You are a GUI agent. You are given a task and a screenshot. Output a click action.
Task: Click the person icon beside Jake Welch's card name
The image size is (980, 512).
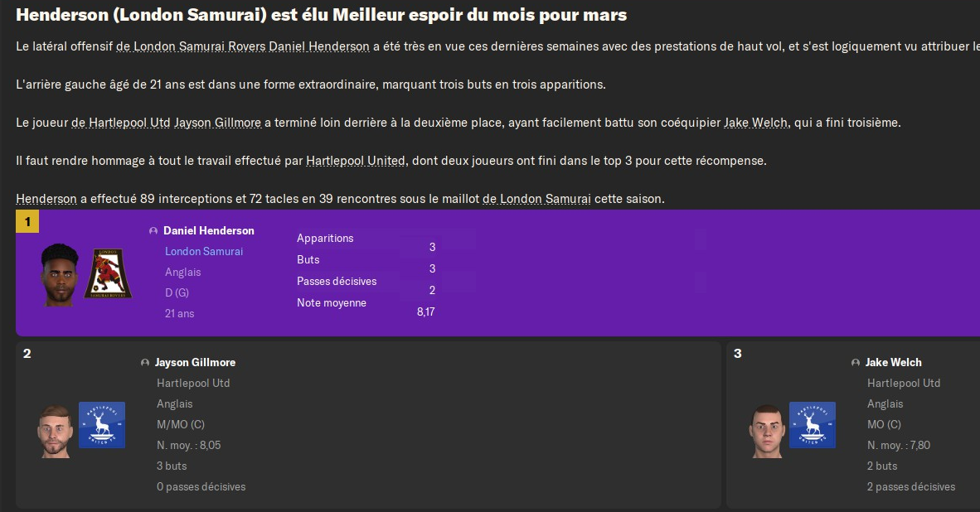(856, 363)
